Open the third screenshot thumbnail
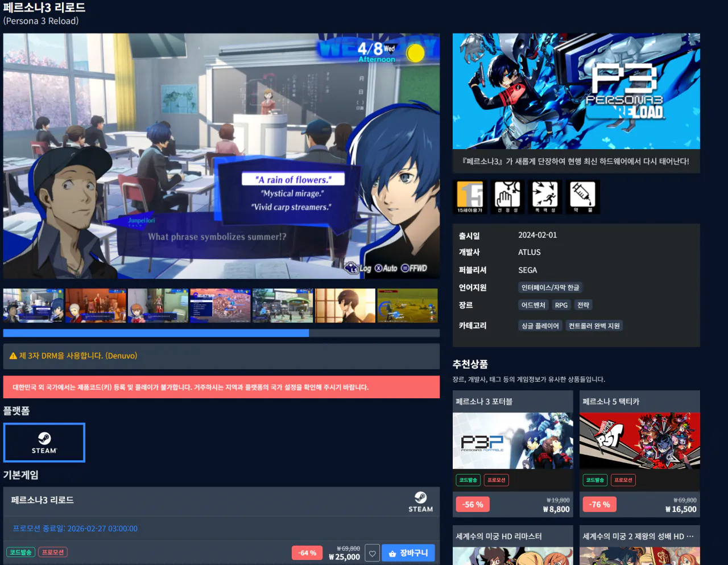 tap(158, 306)
